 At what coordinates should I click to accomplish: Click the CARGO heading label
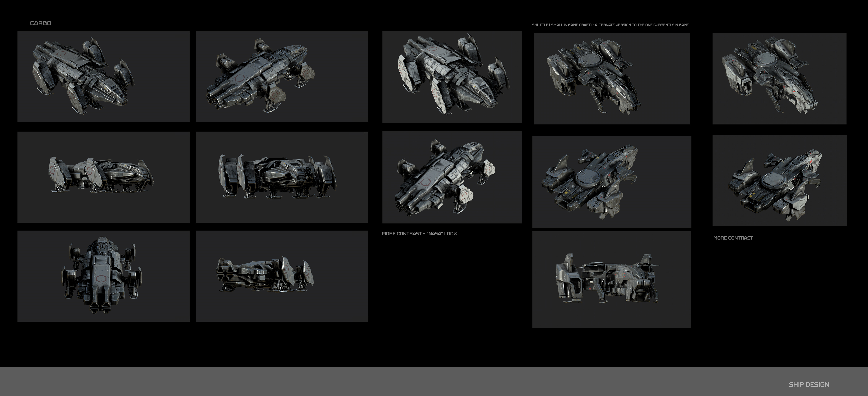(x=40, y=23)
